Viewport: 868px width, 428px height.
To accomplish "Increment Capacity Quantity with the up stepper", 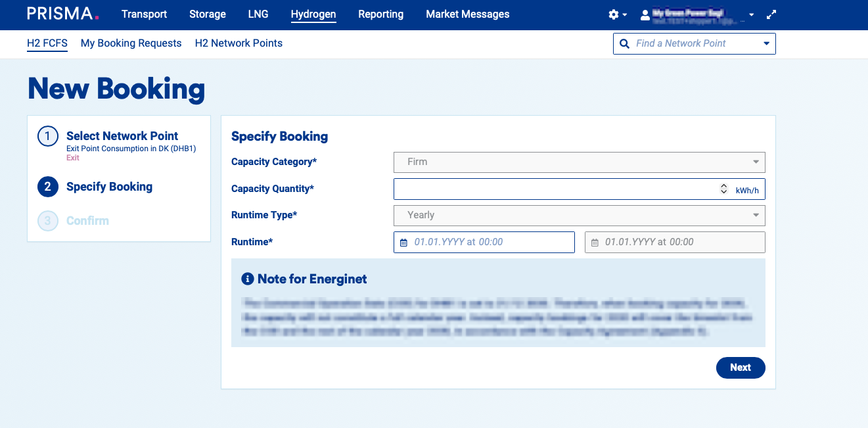I will coord(723,186).
